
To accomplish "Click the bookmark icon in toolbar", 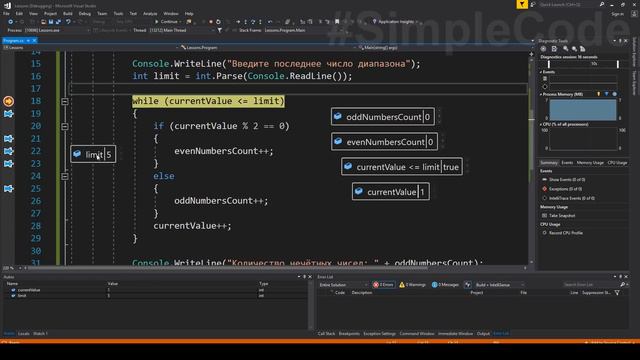I will pos(337,22).
